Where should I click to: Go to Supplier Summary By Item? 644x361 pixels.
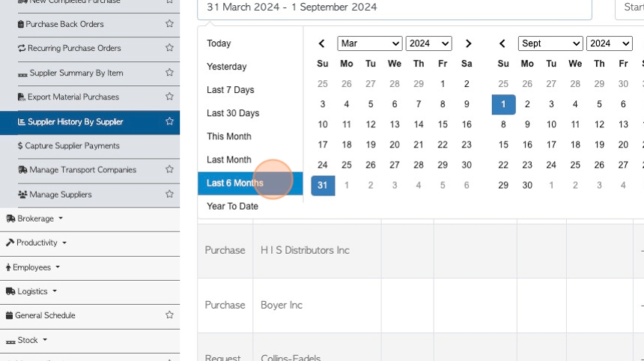pyautogui.click(x=76, y=73)
